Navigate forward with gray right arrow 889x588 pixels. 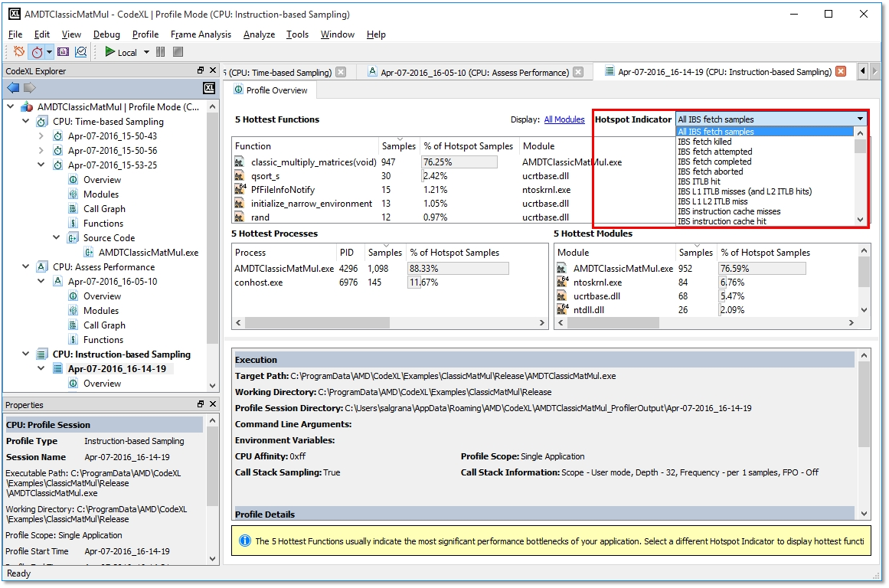coord(30,88)
